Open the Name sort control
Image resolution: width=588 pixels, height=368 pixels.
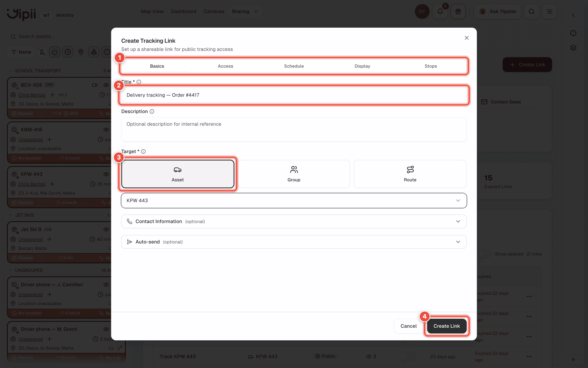coord(21,52)
